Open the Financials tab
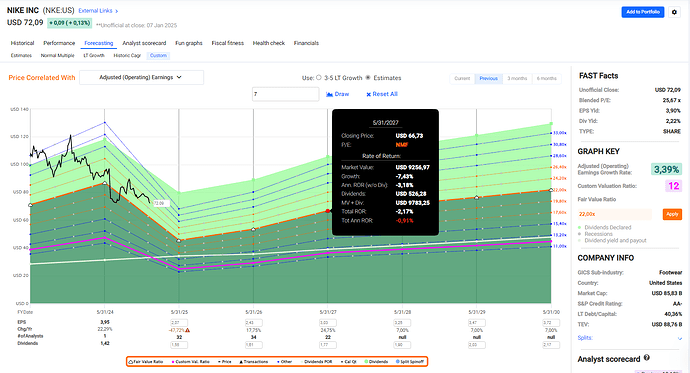This screenshot has width=690, height=373. [x=306, y=43]
